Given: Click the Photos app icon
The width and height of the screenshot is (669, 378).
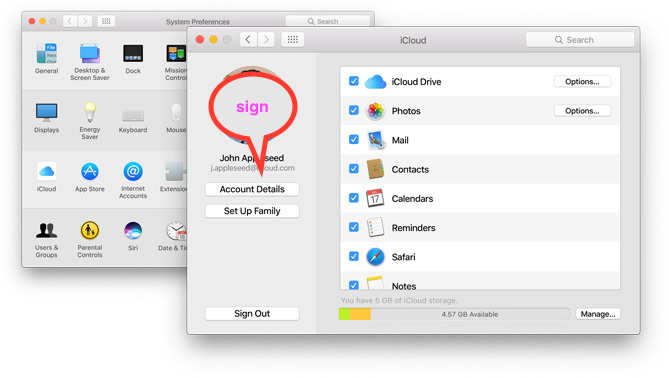Looking at the screenshot, I should [x=375, y=111].
